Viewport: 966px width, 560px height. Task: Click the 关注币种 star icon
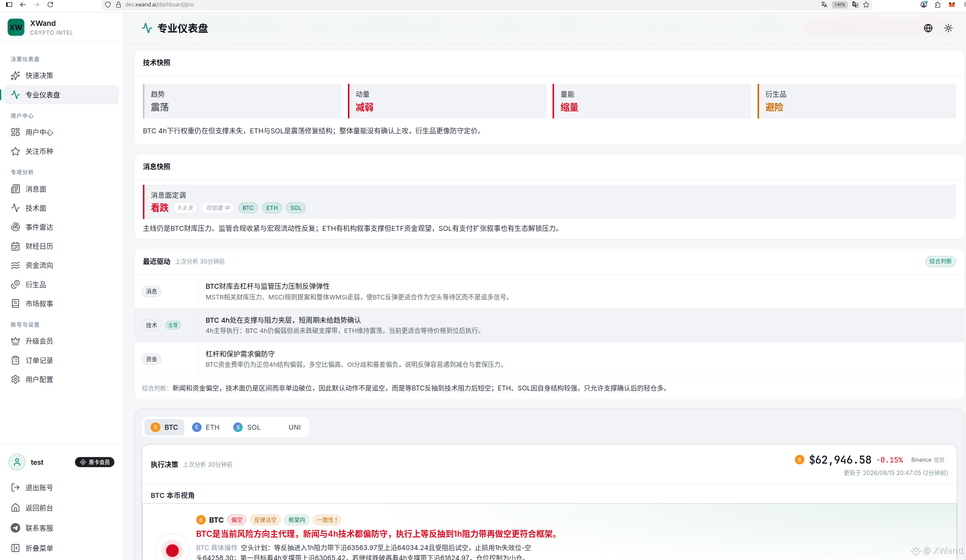point(15,151)
